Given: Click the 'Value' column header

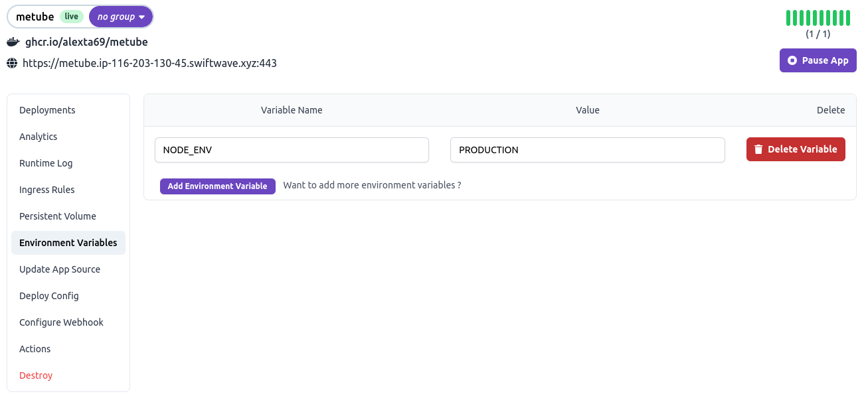Looking at the screenshot, I should pos(588,110).
